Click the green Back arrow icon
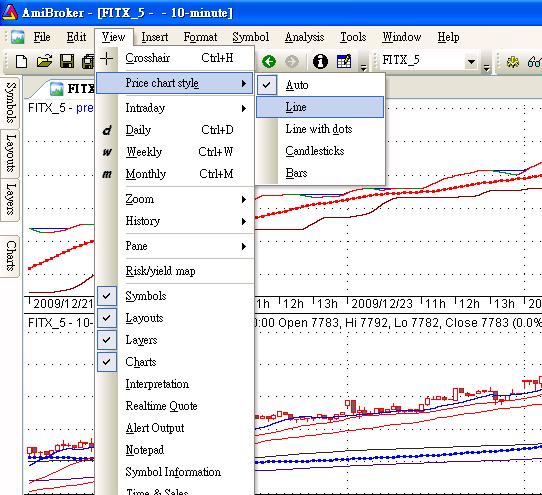The image size is (542, 495). [x=269, y=62]
